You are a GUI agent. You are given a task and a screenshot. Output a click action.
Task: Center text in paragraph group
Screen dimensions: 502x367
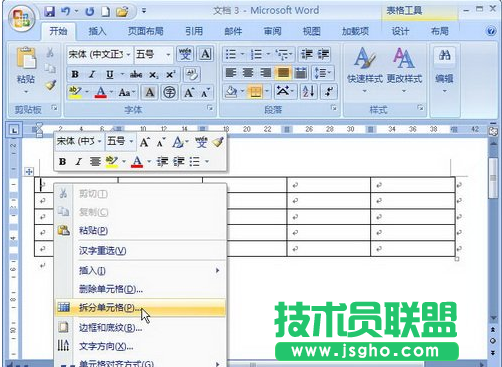248,73
